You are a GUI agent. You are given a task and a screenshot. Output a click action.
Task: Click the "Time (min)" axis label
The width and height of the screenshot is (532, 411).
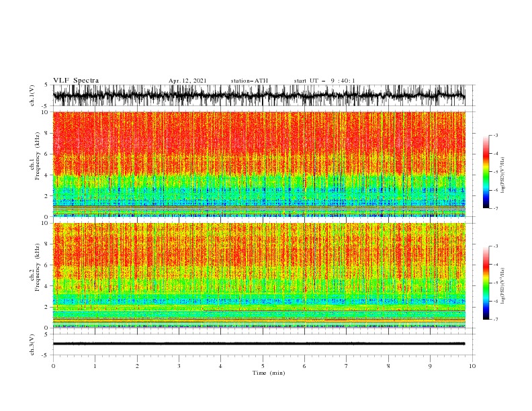pos(269,373)
